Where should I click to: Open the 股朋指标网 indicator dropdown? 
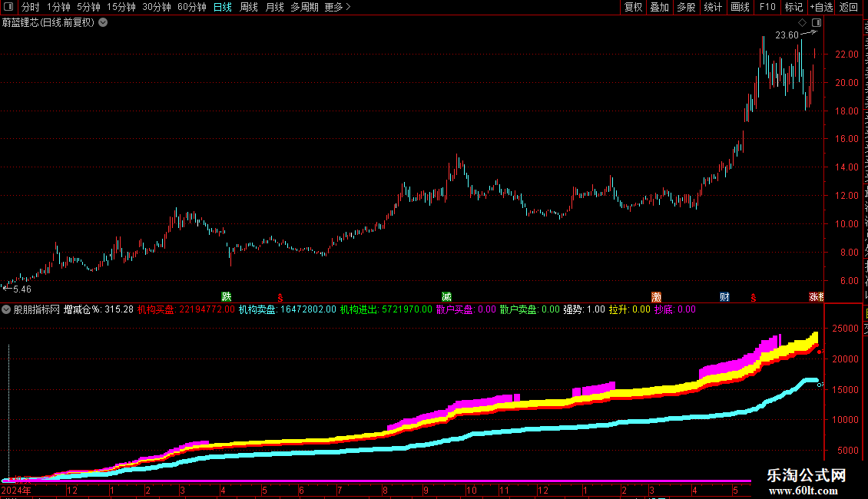(6, 310)
